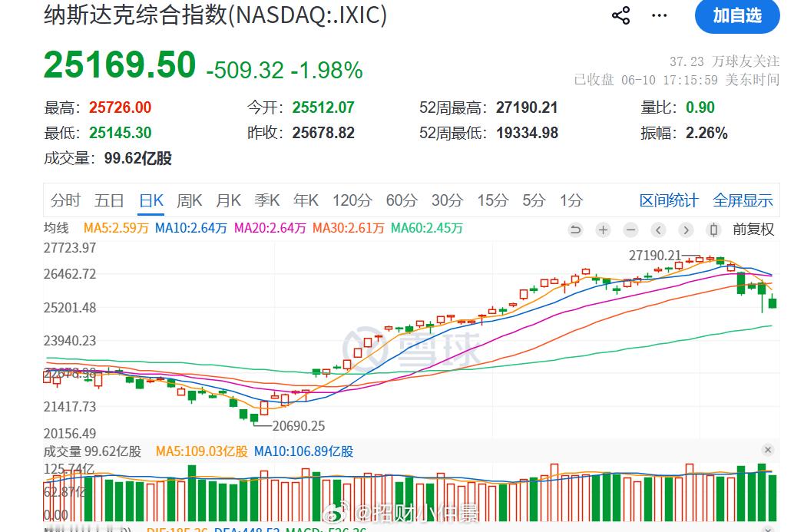Switch to the 60分 chart tab
The image size is (804, 532).
point(402,200)
